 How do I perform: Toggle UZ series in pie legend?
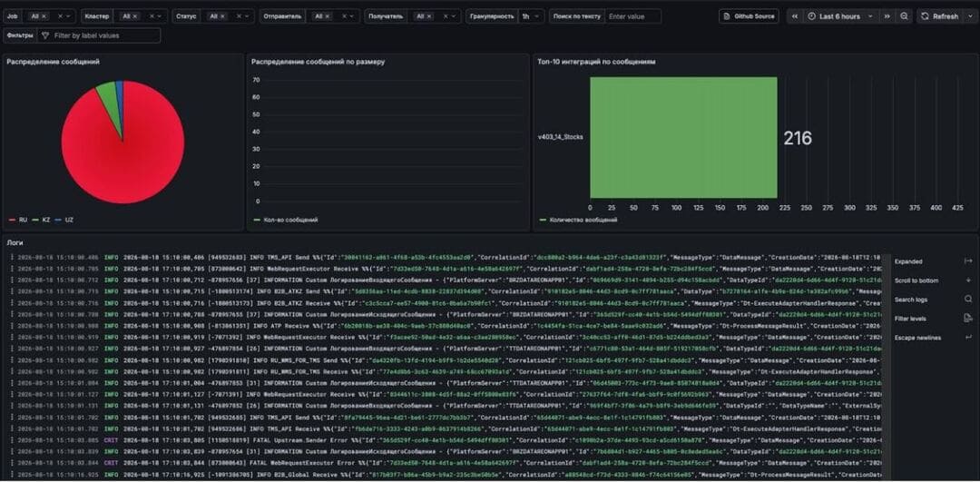(x=65, y=220)
